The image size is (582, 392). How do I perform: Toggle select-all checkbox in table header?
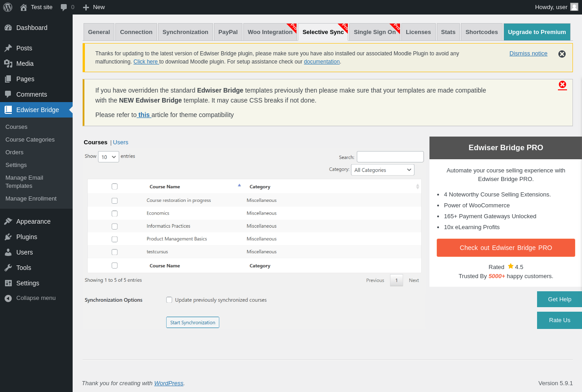(x=114, y=186)
